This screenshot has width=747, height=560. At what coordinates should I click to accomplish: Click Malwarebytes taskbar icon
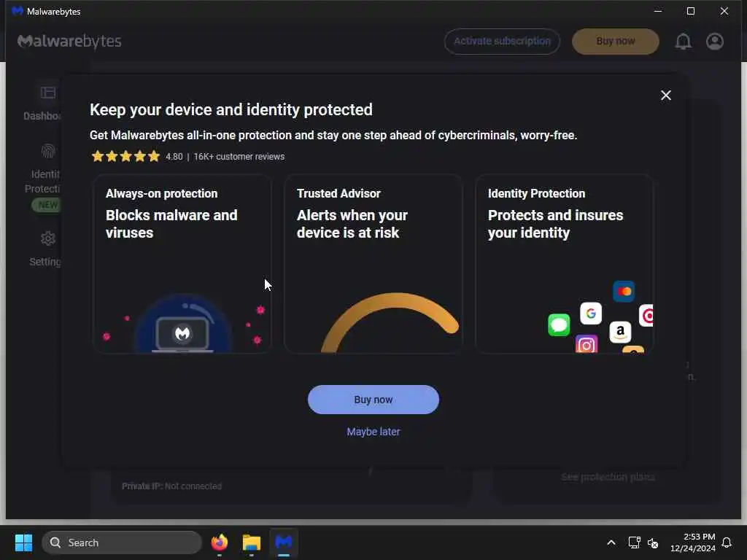tap(284, 542)
